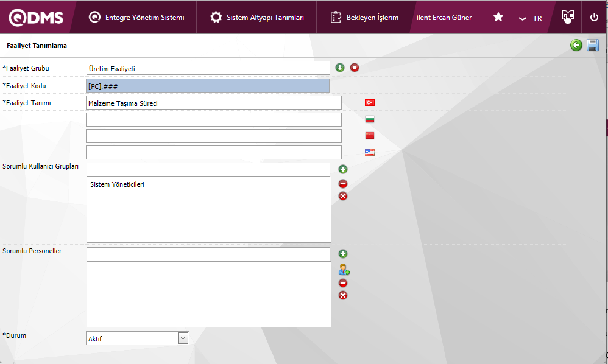Image resolution: width=608 pixels, height=364 pixels.
Task: Click the Chinese definition input field
Action: (214, 136)
